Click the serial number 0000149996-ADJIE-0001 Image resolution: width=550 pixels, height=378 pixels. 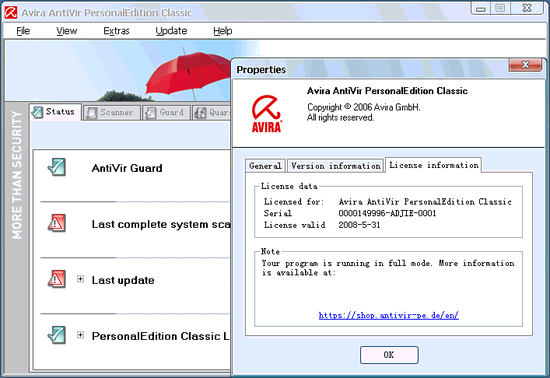387,213
